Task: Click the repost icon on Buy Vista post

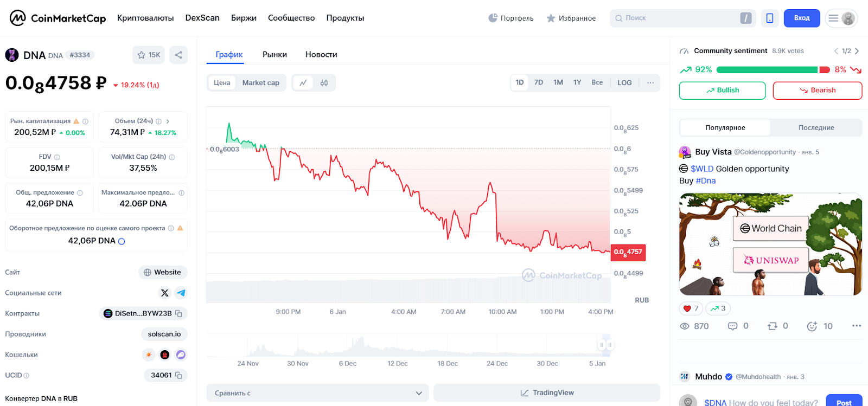Action: pos(773,326)
